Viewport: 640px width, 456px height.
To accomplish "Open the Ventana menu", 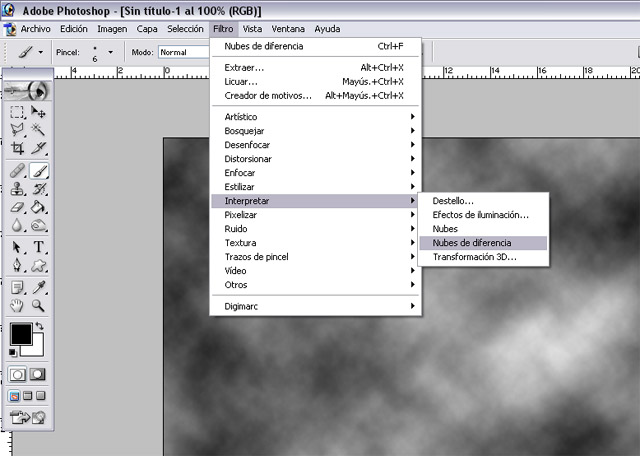I will [288, 29].
